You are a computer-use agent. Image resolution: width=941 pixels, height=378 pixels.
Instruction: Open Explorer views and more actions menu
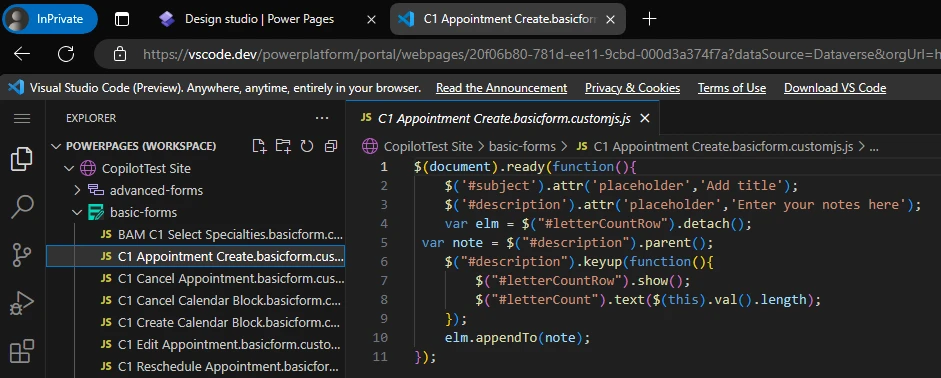322,118
